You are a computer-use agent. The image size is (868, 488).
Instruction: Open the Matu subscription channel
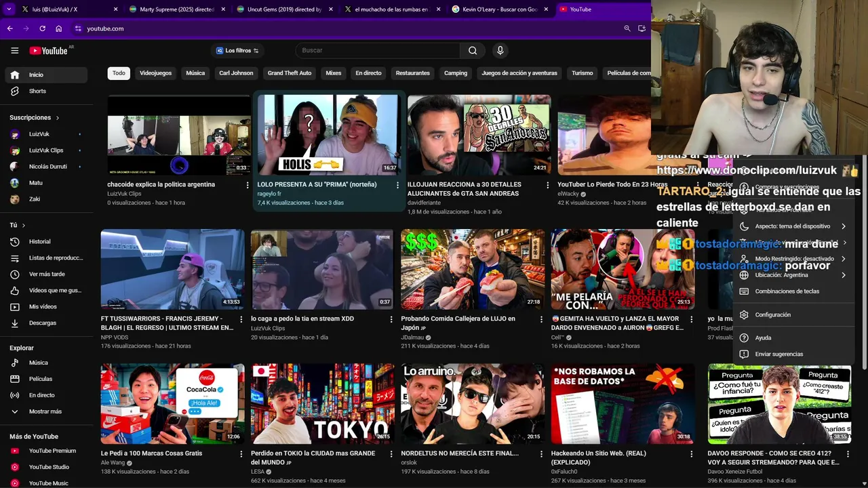tap(46, 183)
